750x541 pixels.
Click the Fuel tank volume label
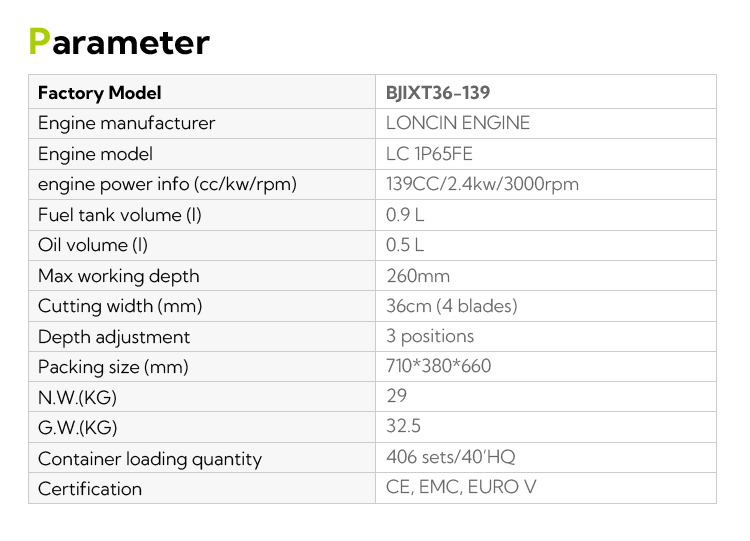tap(120, 215)
